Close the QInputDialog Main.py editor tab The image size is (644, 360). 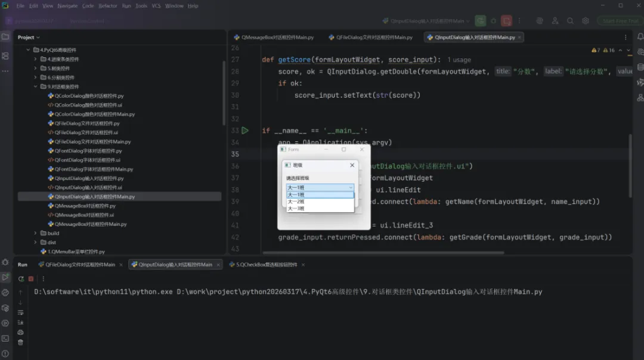519,38
